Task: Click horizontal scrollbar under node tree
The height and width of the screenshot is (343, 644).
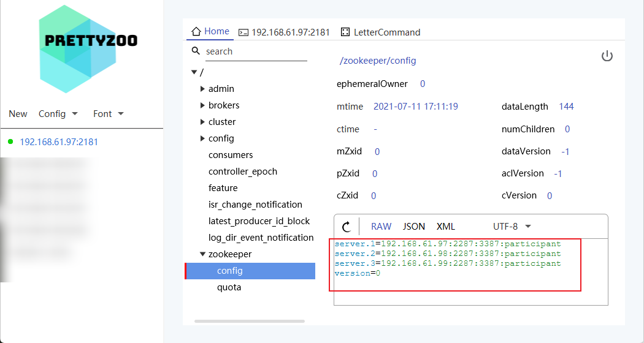Action: pos(249,321)
